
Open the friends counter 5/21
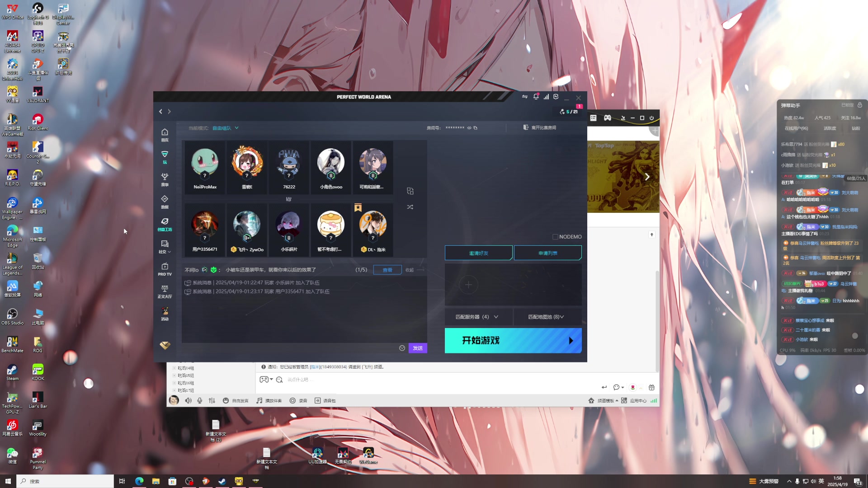pyautogui.click(x=569, y=111)
